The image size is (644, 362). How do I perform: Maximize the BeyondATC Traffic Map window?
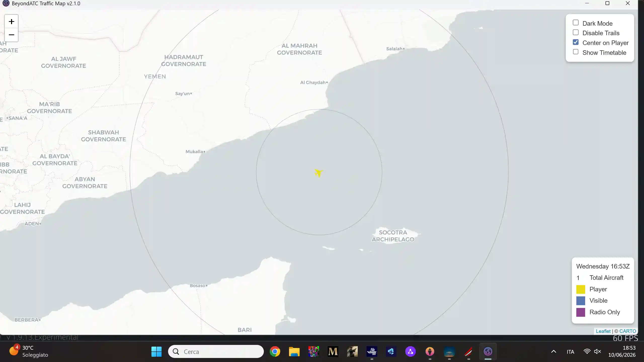(x=607, y=3)
